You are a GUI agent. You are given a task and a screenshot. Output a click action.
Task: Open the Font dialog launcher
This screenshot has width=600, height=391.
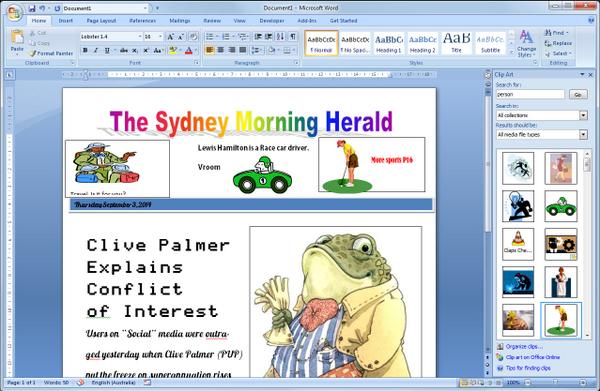pos(197,62)
